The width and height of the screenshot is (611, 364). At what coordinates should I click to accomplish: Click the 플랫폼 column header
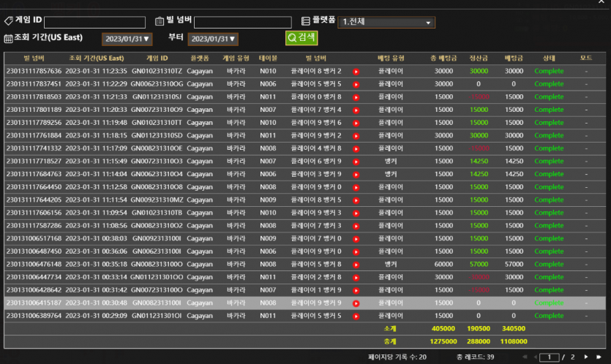200,58
